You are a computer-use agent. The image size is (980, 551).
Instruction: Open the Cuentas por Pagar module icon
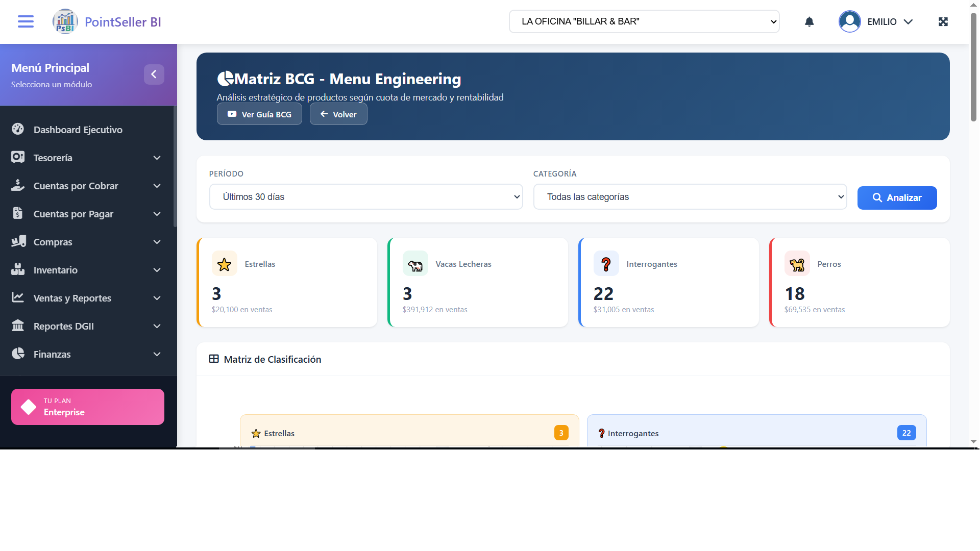[x=18, y=214]
